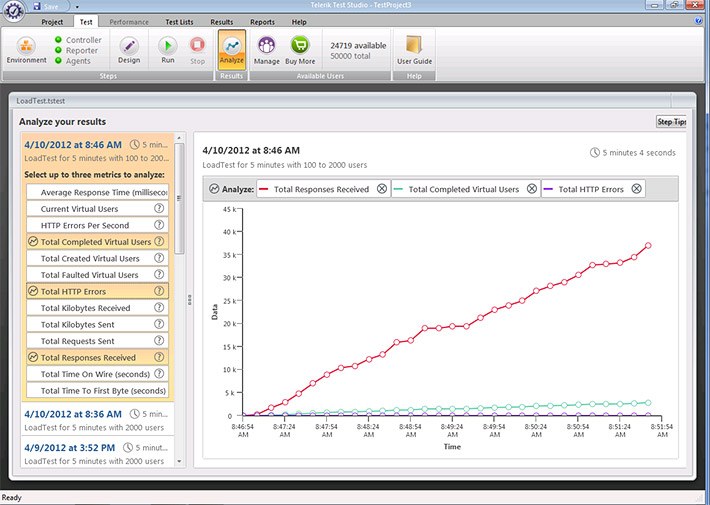Toggle Average Response Time metric

click(97, 192)
